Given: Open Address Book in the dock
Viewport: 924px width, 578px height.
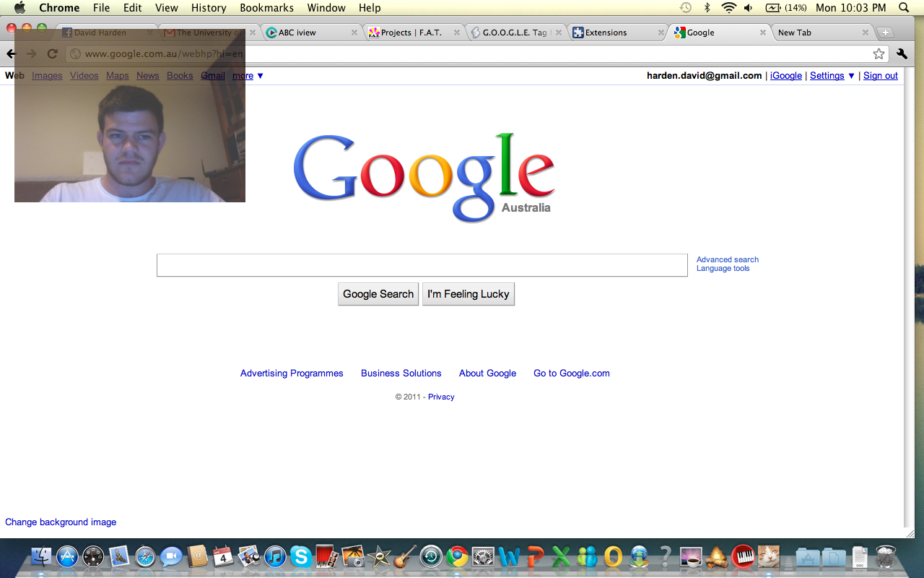Looking at the screenshot, I should point(197,556).
